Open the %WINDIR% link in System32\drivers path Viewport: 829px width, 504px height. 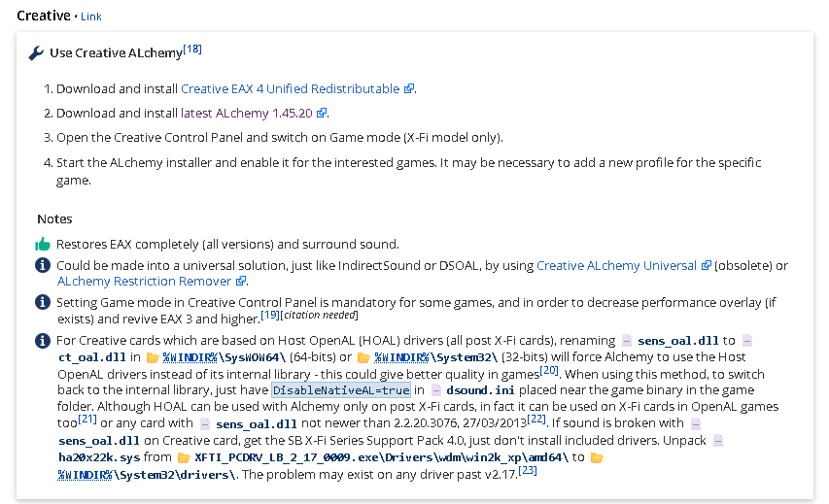click(85, 475)
